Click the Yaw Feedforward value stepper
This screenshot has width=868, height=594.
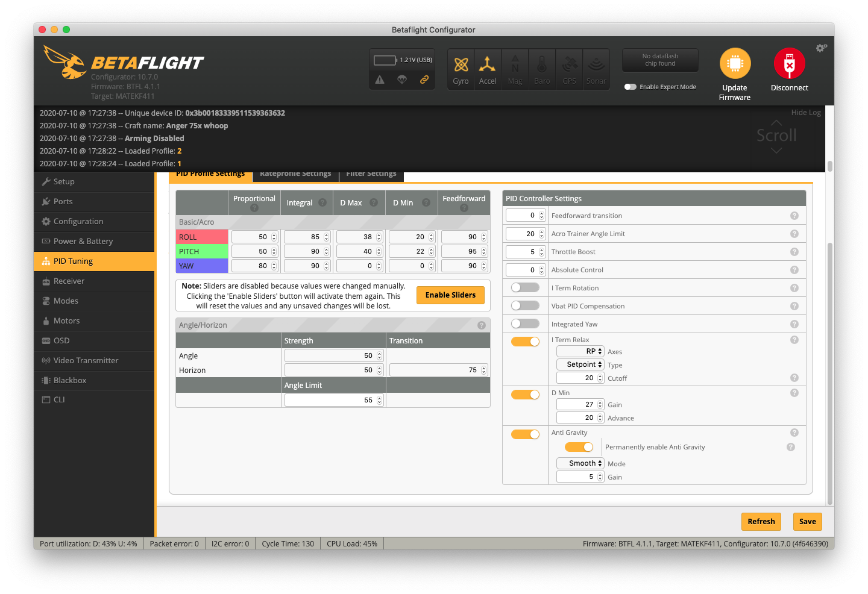click(x=483, y=266)
